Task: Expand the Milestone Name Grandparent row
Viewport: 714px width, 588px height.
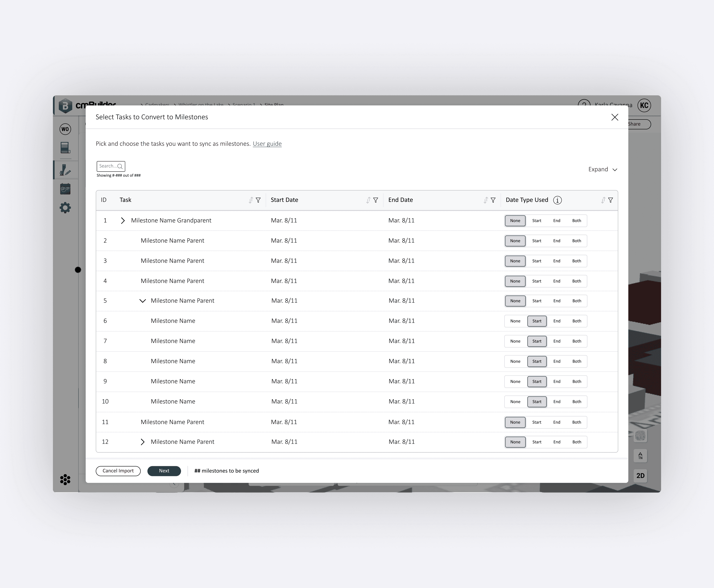Action: click(123, 221)
